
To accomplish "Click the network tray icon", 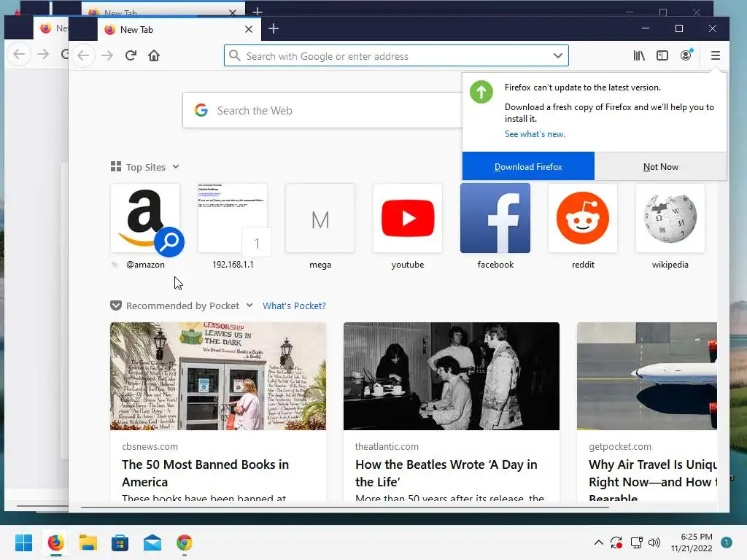I will click(636, 542).
